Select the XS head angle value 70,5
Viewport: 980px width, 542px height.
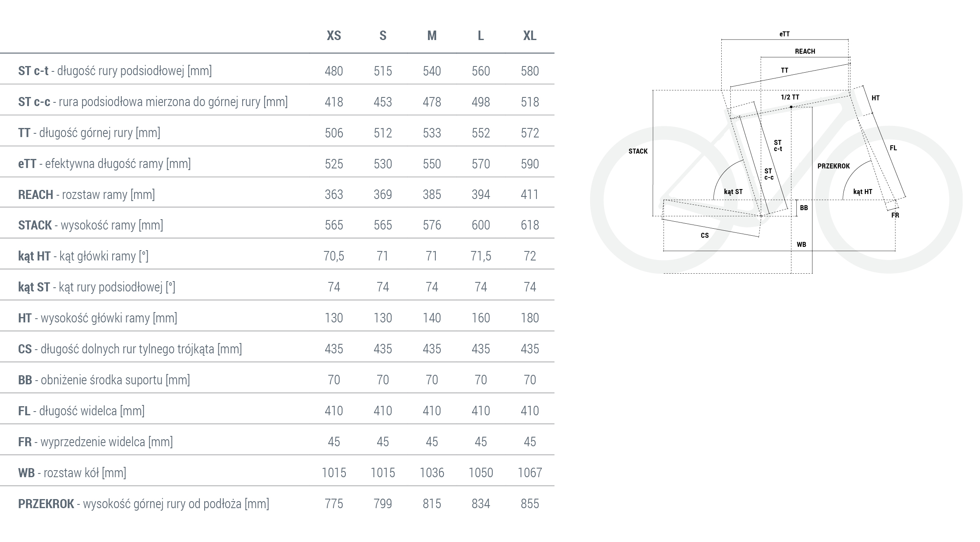(x=334, y=256)
